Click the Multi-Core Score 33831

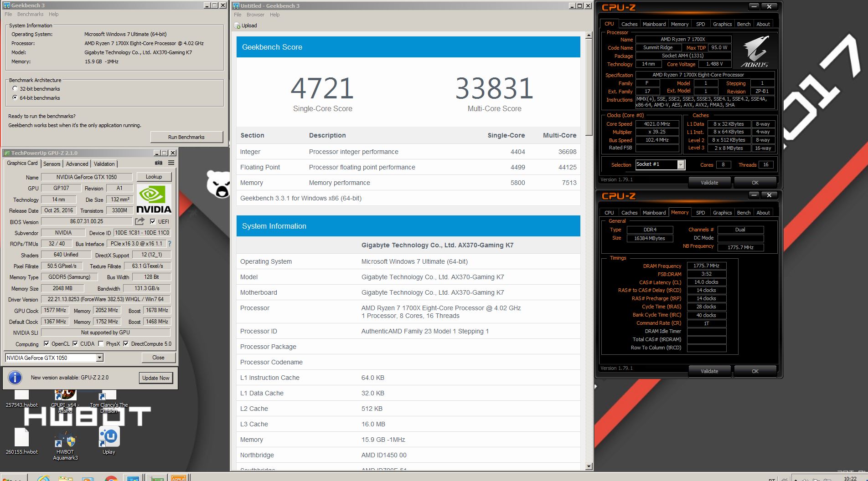494,88
